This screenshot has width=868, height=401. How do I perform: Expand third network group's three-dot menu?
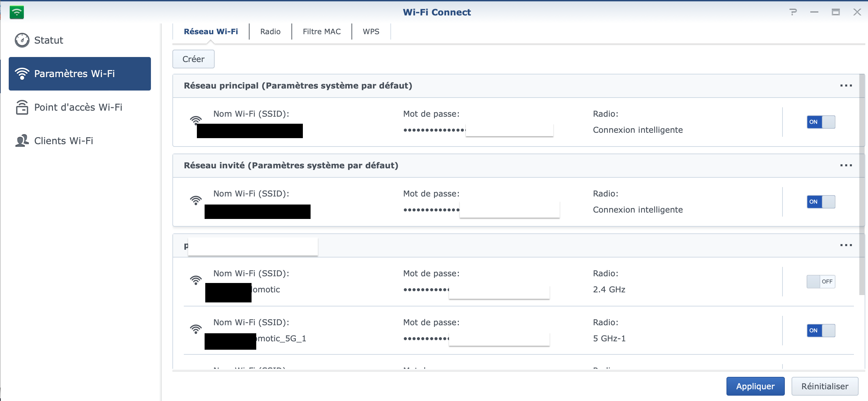(x=846, y=245)
